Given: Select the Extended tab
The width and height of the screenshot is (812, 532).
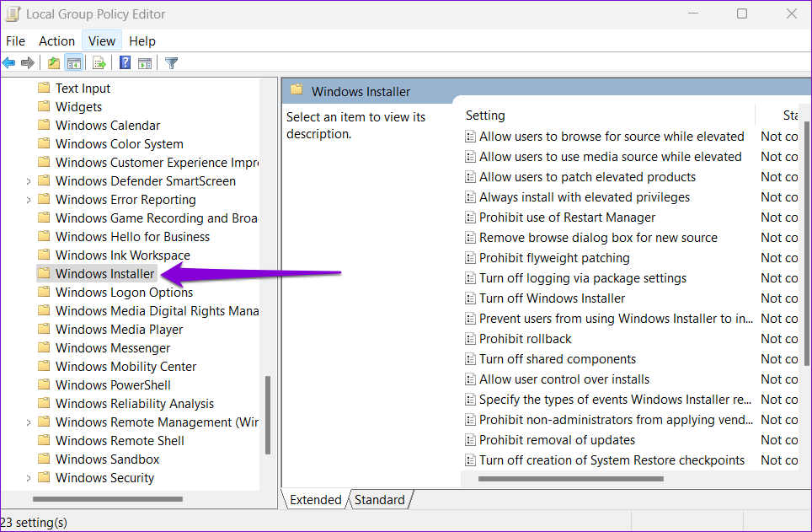Looking at the screenshot, I should click(x=315, y=500).
